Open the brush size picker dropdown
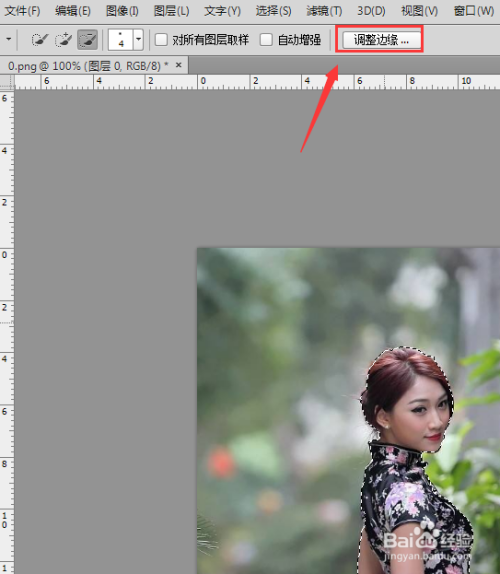The height and width of the screenshot is (574, 500). (x=138, y=40)
